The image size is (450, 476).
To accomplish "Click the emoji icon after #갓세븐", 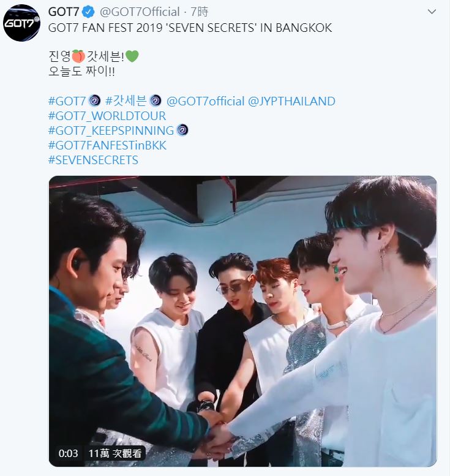I will 156,101.
